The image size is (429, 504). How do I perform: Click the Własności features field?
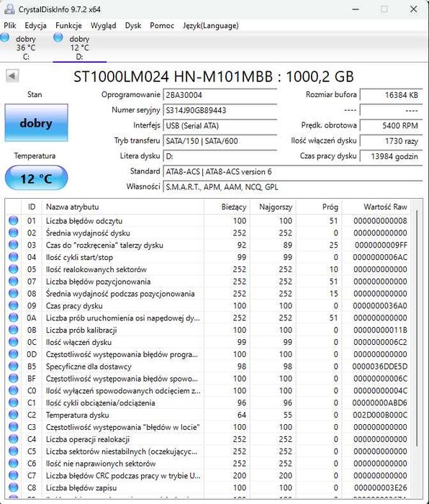click(293, 186)
